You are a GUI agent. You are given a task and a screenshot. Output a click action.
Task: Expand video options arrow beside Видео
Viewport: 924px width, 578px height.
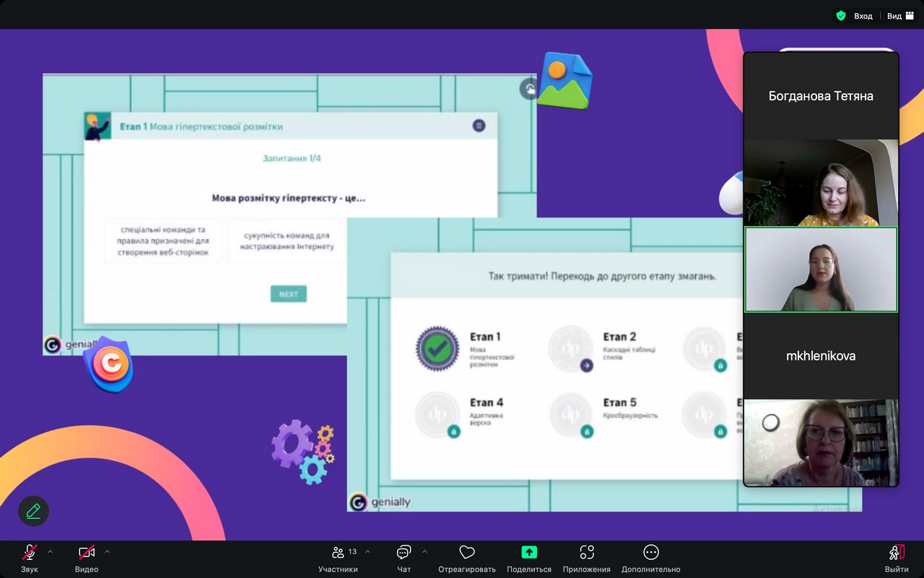tap(107, 552)
